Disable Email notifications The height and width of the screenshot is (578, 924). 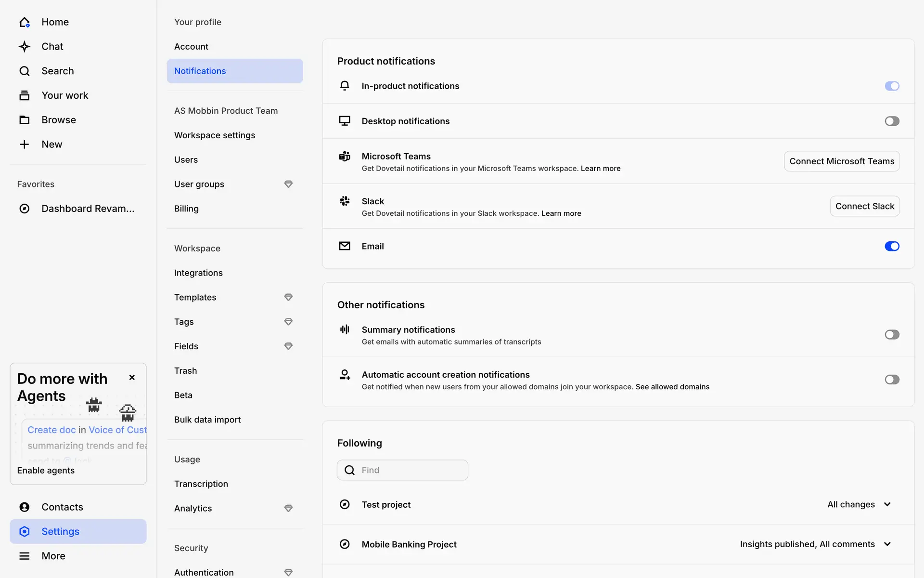892,246
